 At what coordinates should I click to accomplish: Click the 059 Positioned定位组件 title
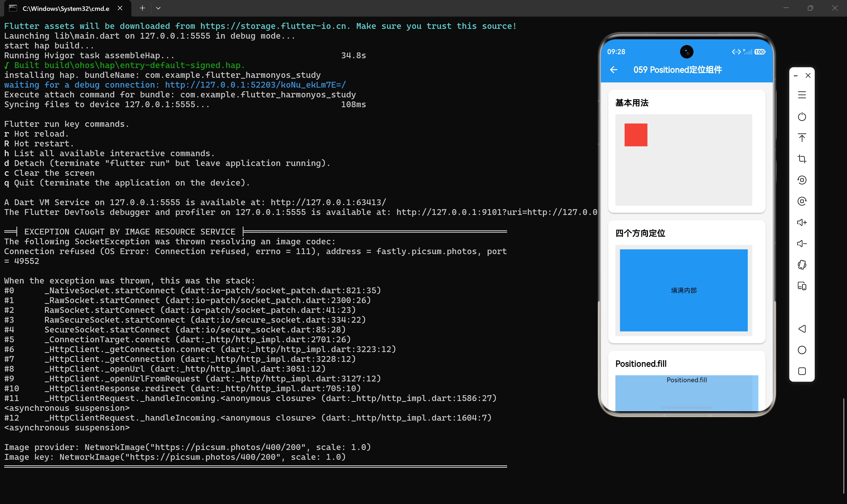coord(678,70)
